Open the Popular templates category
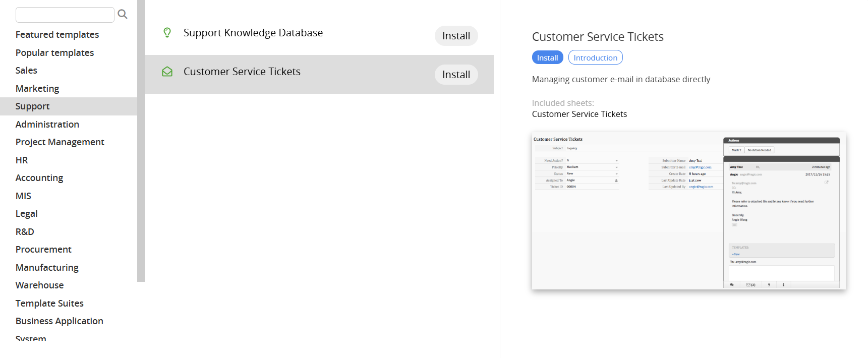868x358 pixels. point(54,53)
